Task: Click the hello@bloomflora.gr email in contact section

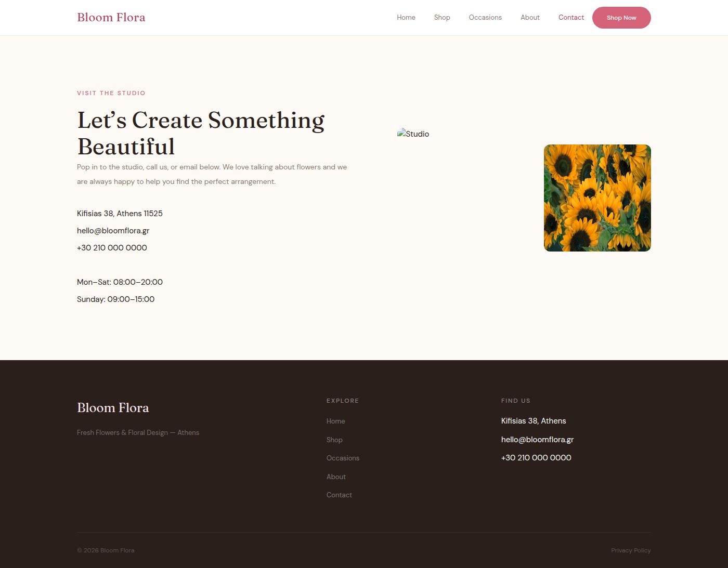Action: 113,231
